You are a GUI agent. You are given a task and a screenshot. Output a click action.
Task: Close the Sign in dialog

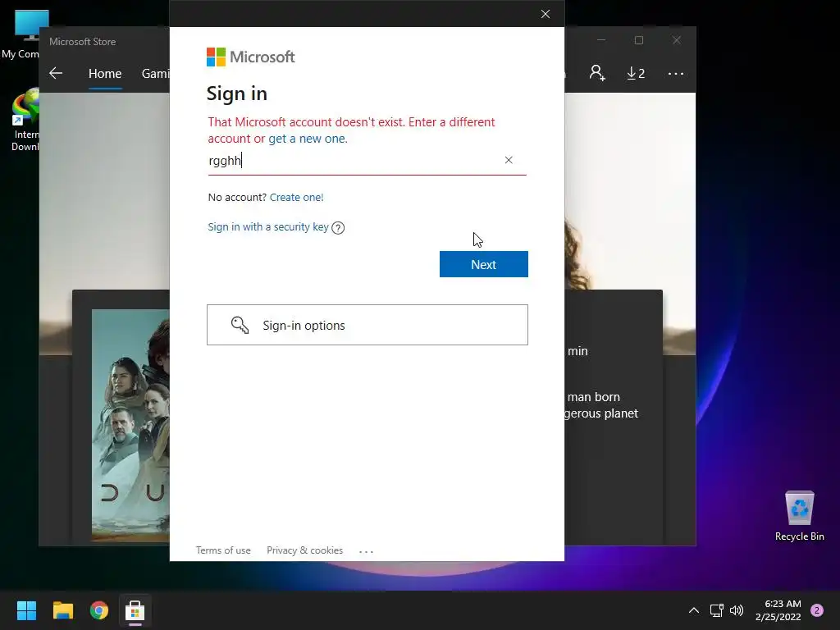[546, 14]
